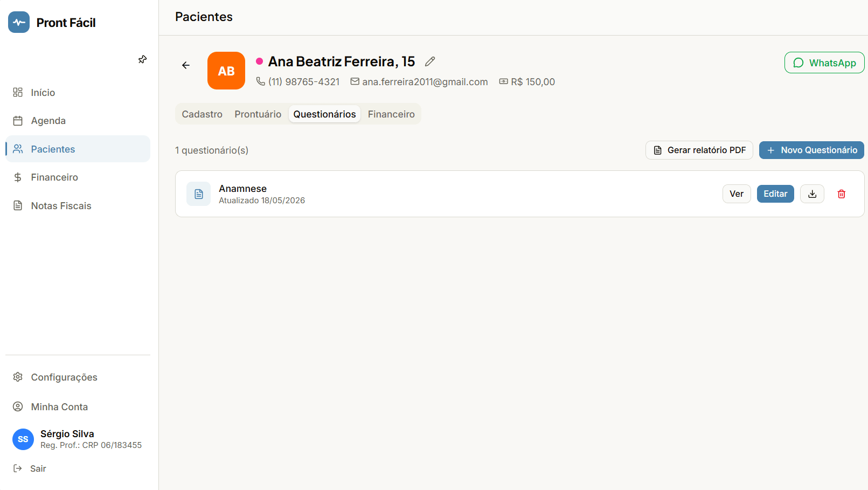Open Minha Conta in the sidebar
Screen dimensions: 868x490
click(x=78, y=407)
